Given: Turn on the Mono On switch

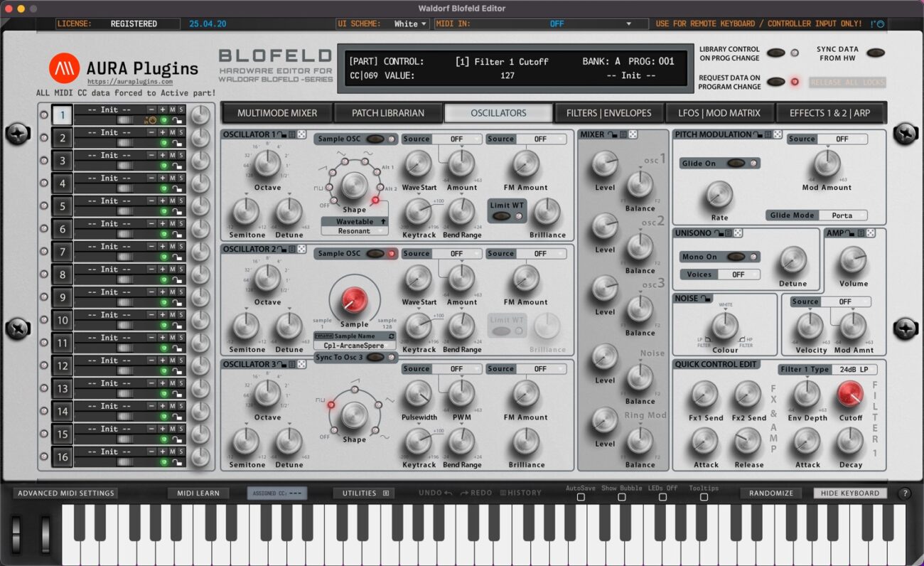Looking at the screenshot, I should coord(736,257).
